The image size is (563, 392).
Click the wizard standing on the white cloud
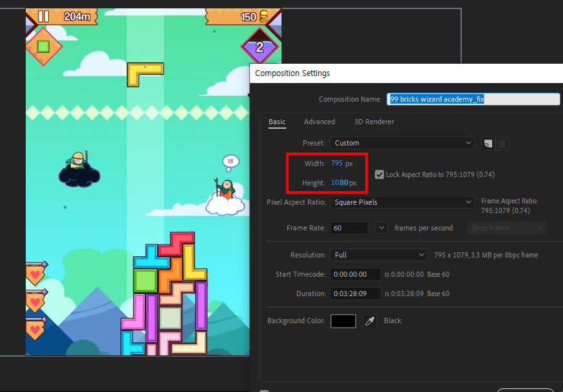225,189
